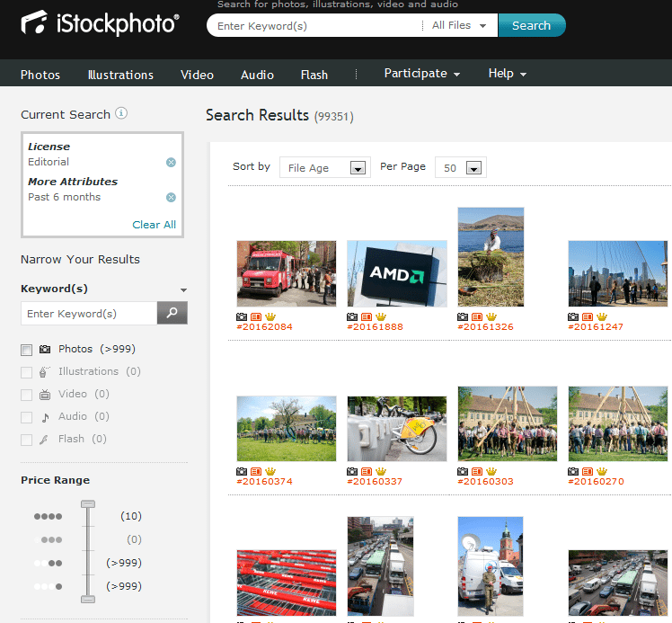Open the Flash tab
The width and height of the screenshot is (672, 623).
[x=314, y=75]
